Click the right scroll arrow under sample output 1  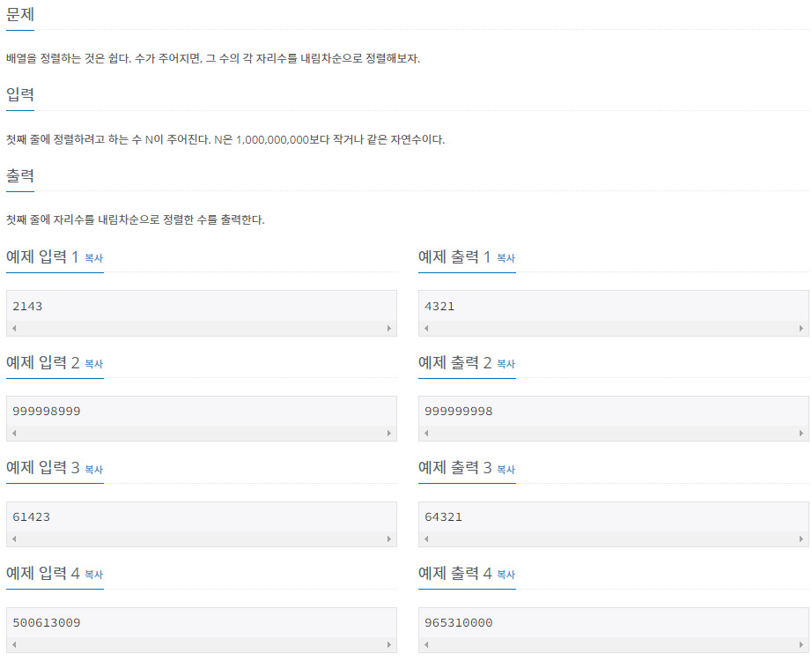801,327
